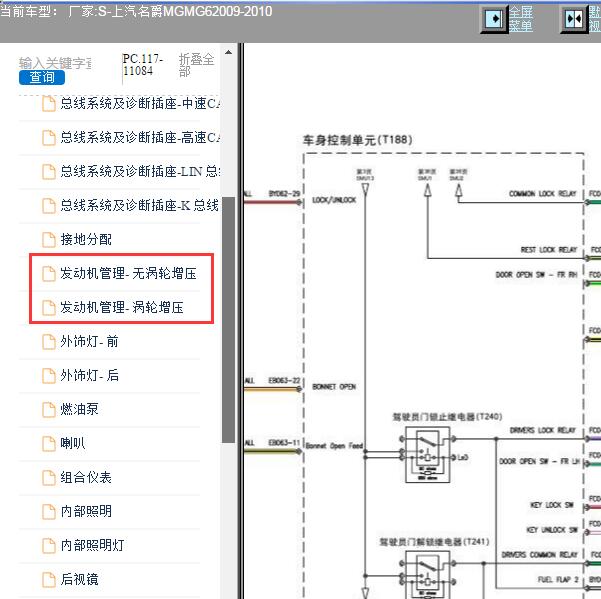
Task: Click the FUEL FLAP 2 label
Action: tap(558, 579)
